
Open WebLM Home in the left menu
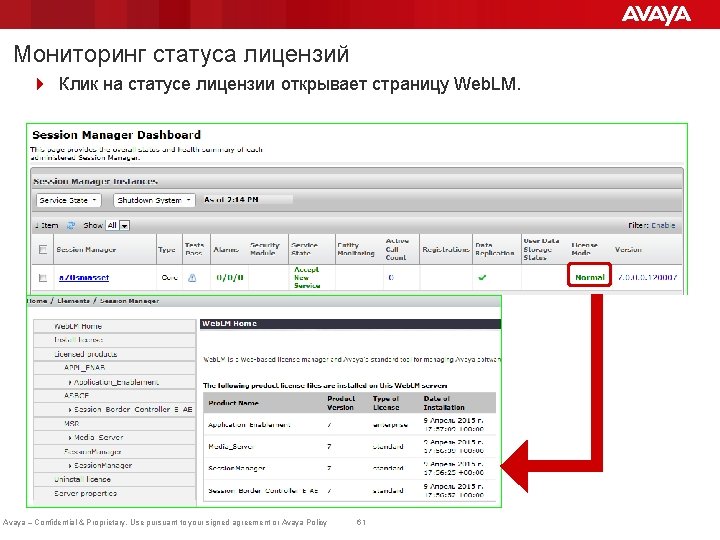78,326
